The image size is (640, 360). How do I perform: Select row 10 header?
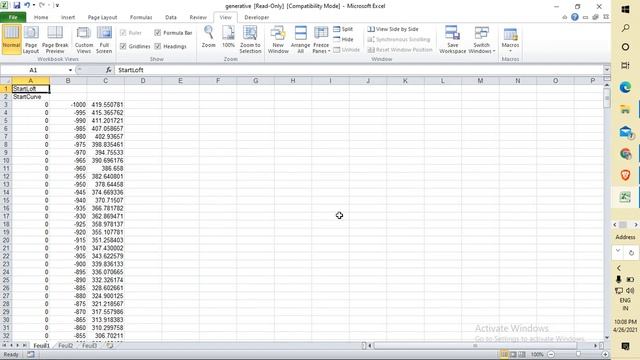coord(6,160)
